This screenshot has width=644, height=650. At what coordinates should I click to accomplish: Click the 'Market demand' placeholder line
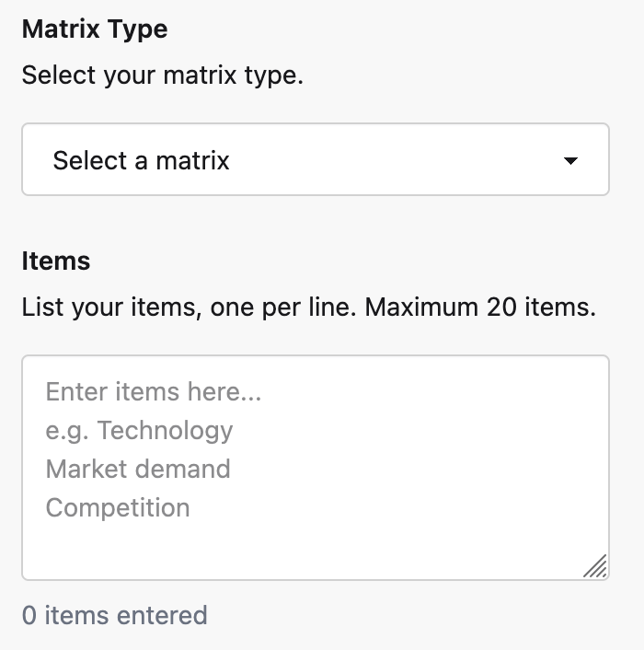click(138, 469)
